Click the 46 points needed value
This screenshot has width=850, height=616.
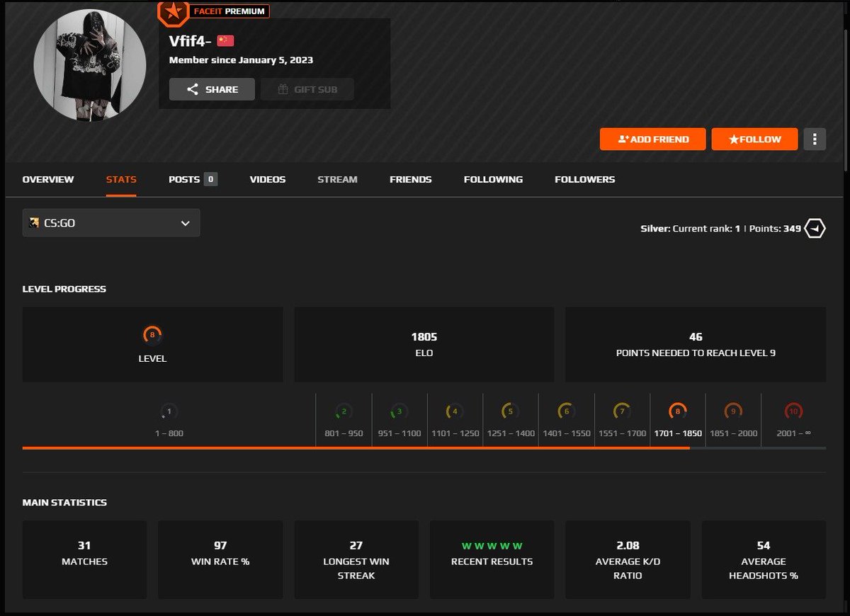coord(696,337)
